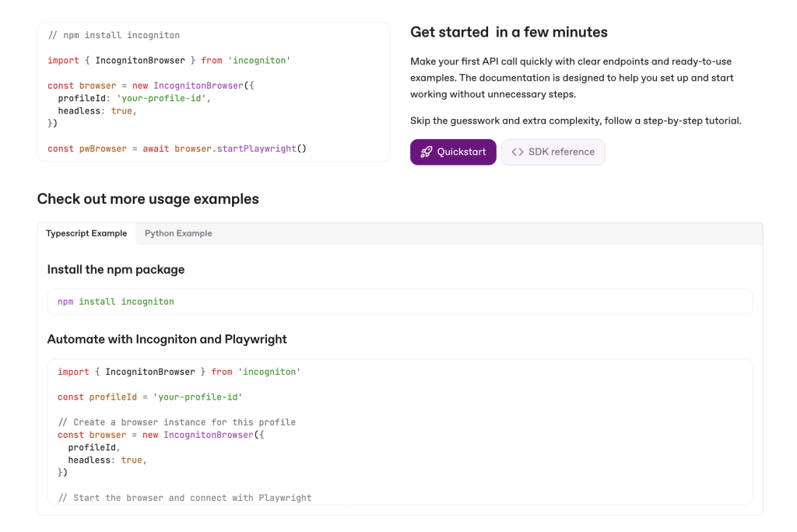Click the 'npm install incogniton' command block
The image size is (797, 532).
[400, 302]
